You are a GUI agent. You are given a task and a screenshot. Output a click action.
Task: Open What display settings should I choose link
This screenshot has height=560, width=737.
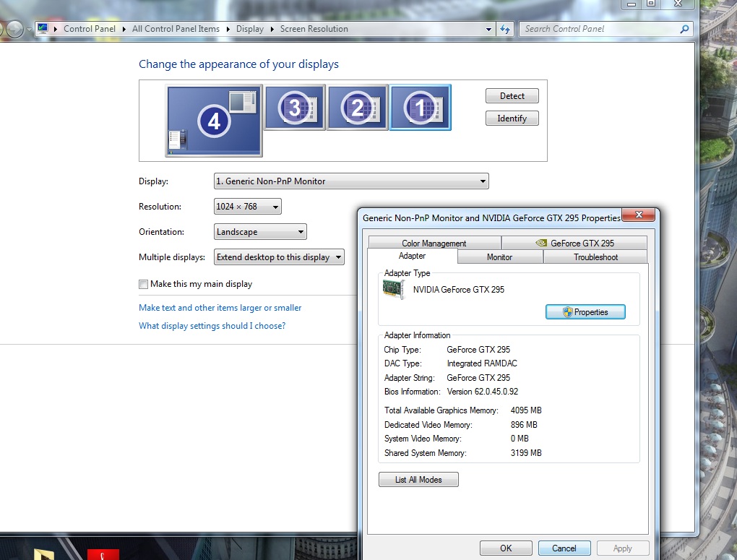pos(212,326)
